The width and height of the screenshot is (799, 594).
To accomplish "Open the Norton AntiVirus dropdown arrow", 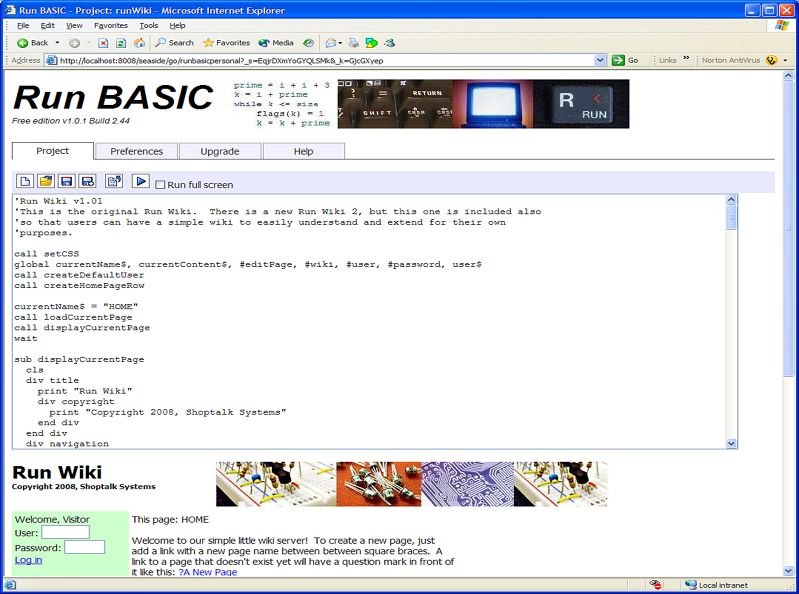I will (787, 60).
